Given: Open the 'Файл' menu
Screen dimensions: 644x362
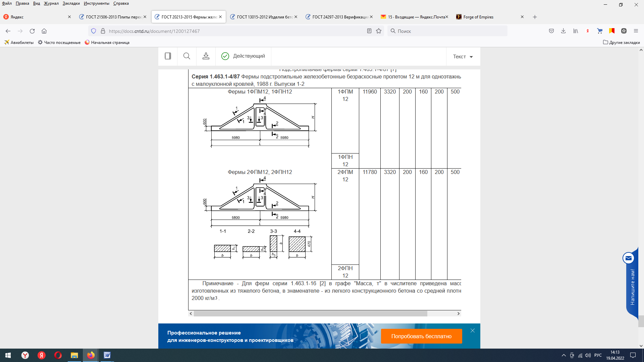Looking at the screenshot, I should click(x=7, y=3).
